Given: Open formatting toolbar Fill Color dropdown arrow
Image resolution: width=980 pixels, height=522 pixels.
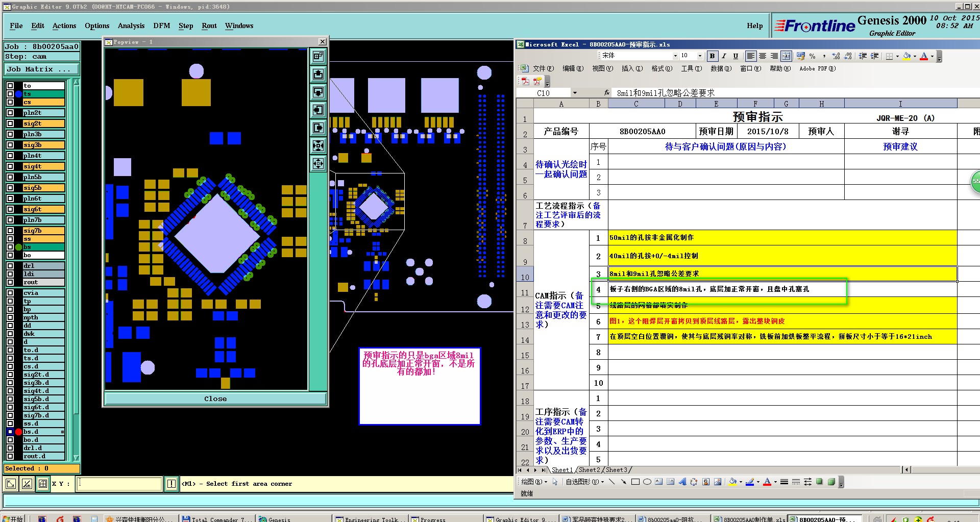Looking at the screenshot, I should 915,56.
